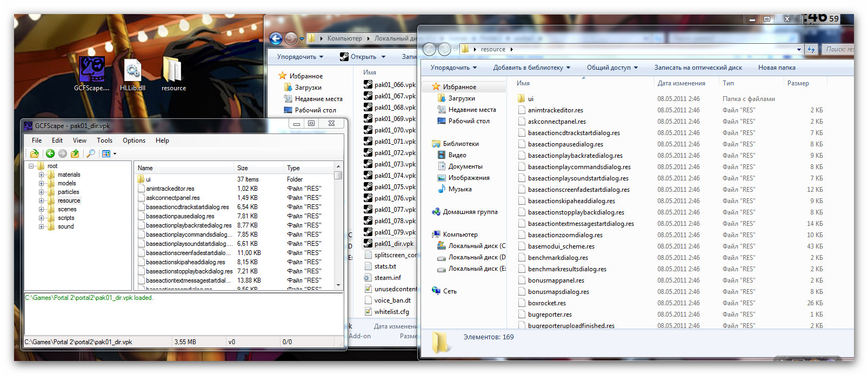Open the address bar history dropdown in resource window
This screenshot has height=375, width=868.
click(x=799, y=49)
